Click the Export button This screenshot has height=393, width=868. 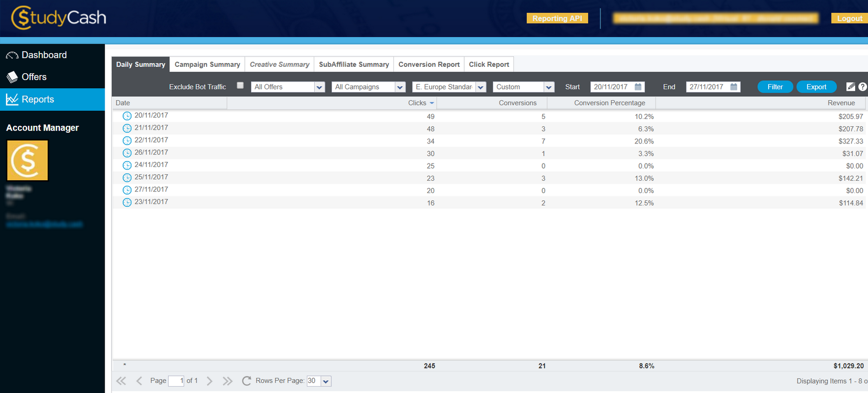[816, 87]
